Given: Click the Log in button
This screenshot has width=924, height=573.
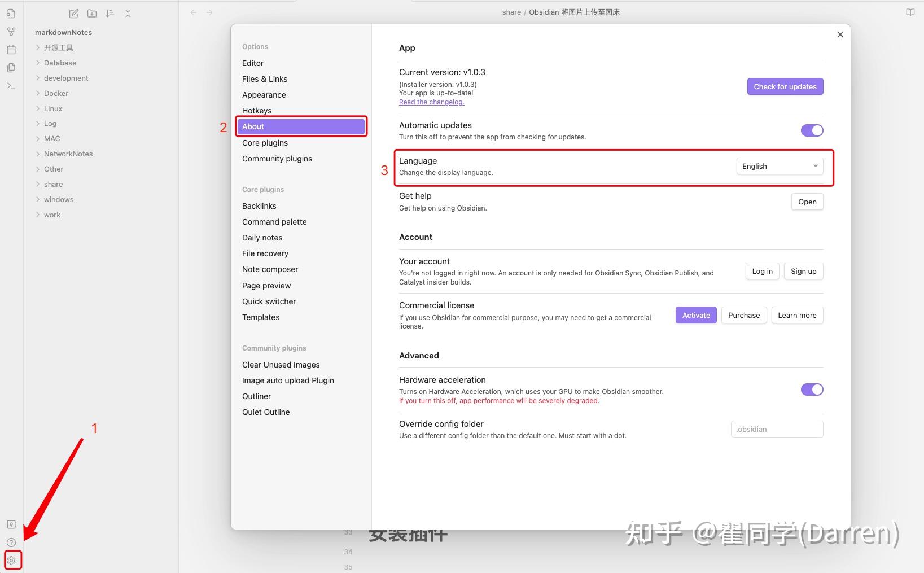Looking at the screenshot, I should pyautogui.click(x=762, y=271).
